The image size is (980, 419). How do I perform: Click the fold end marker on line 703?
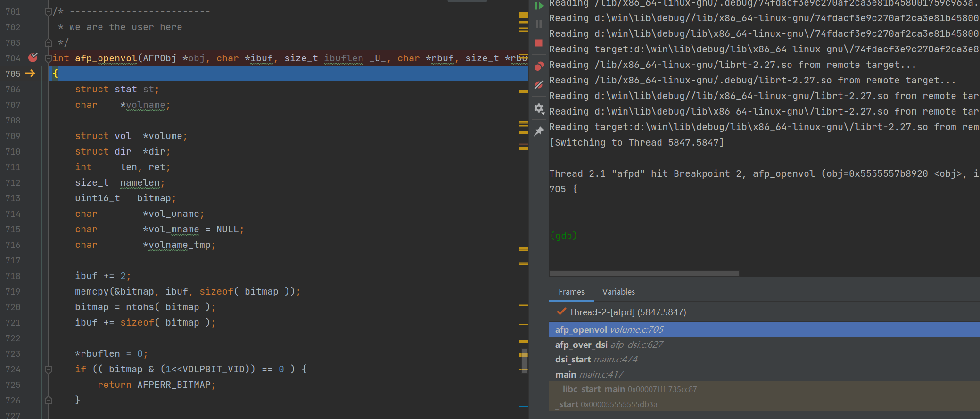point(48,43)
